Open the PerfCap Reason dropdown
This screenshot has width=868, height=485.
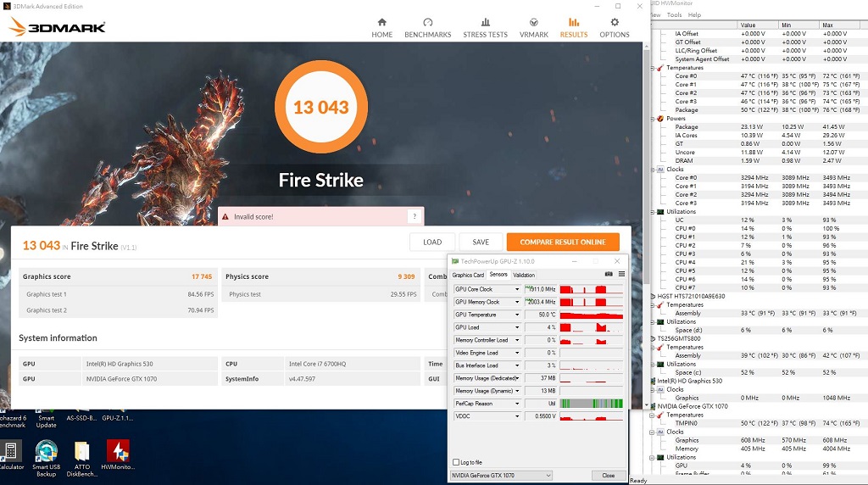pos(517,404)
